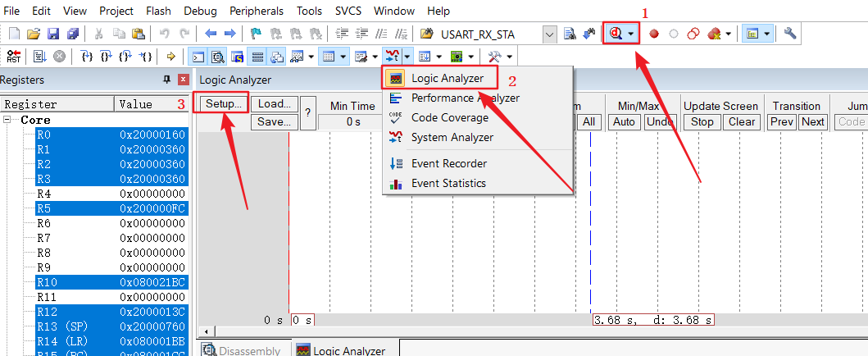The width and height of the screenshot is (868, 356).
Task: Toggle the Analysis Windows button
Action: pyautogui.click(x=393, y=57)
